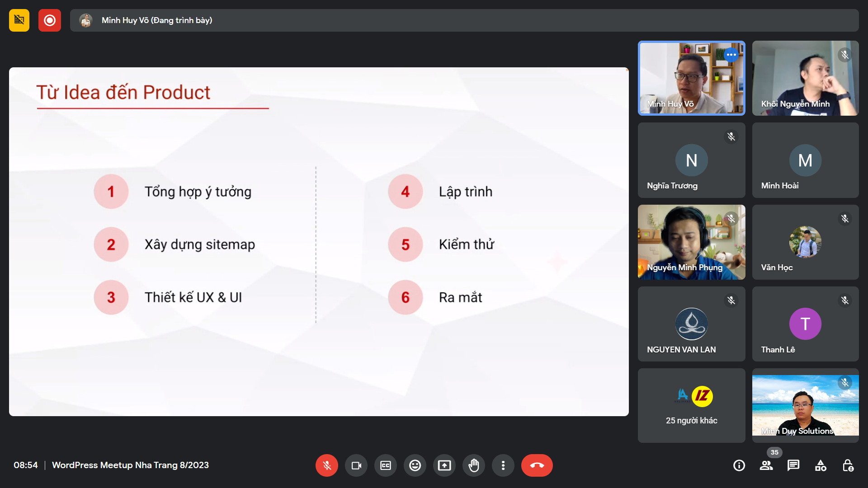Expand the 25 người khác tile
Viewport: 868px width, 488px height.
(691, 405)
